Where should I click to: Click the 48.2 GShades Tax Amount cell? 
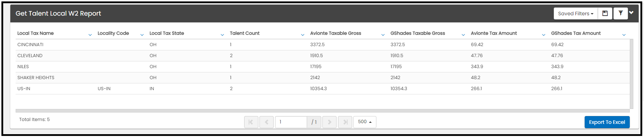[x=556, y=78]
